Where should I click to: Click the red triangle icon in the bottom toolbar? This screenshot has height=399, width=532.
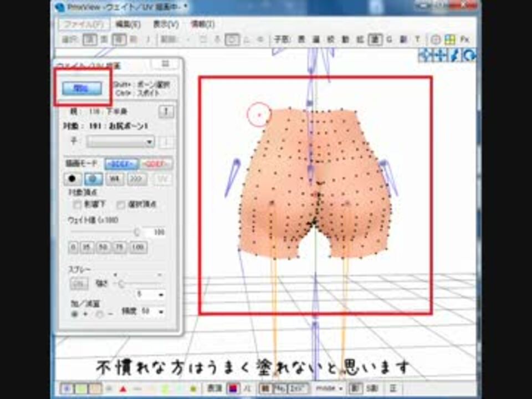tap(123, 389)
